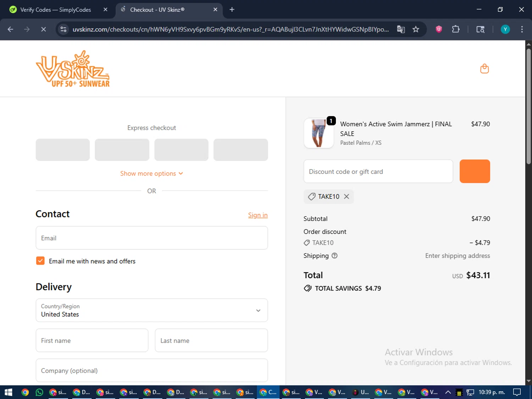Focus the Discount code or gift card field

tap(378, 171)
